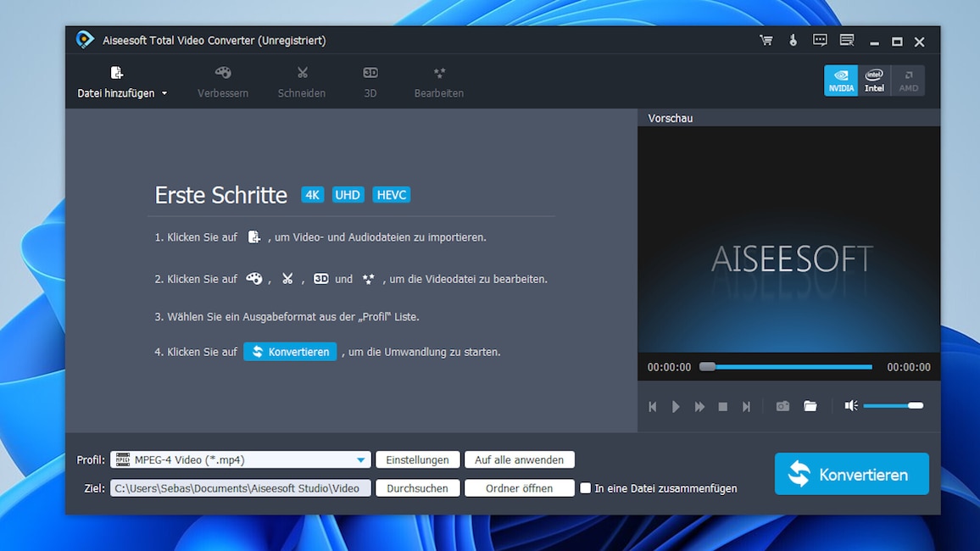The width and height of the screenshot is (980, 551).
Task: Skip to next file in preview
Action: [x=746, y=407]
